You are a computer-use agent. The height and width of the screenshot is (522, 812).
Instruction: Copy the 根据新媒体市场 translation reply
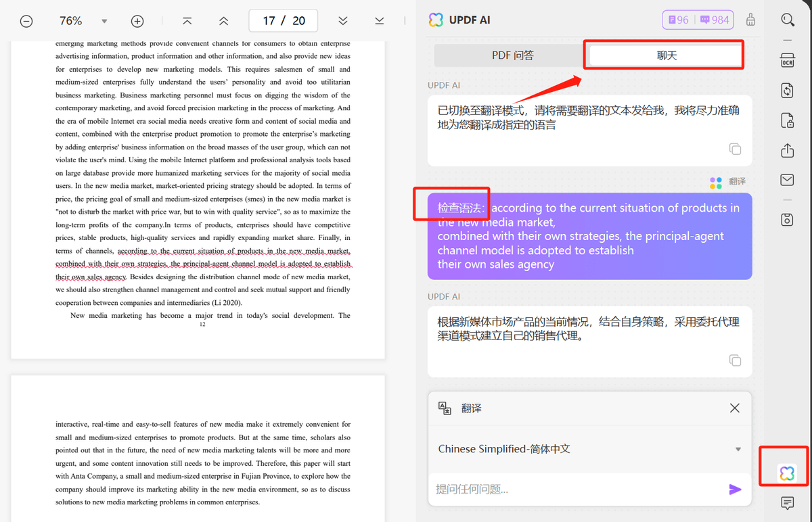point(735,360)
